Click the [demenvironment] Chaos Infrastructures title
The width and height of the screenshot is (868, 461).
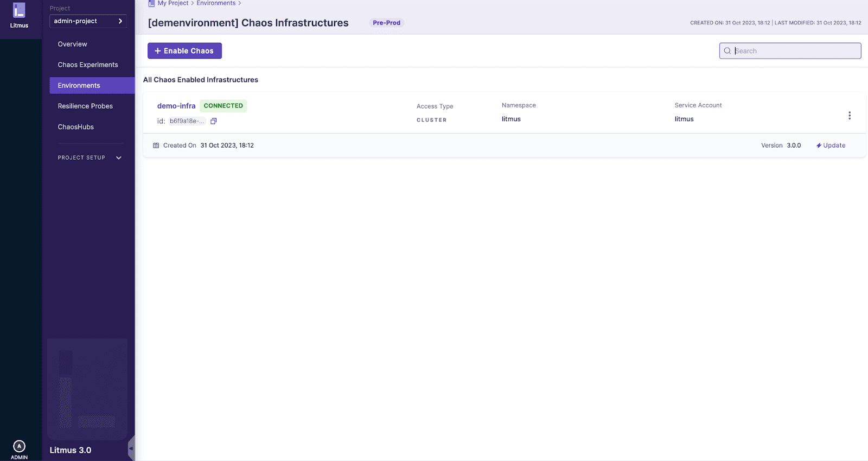tap(248, 23)
